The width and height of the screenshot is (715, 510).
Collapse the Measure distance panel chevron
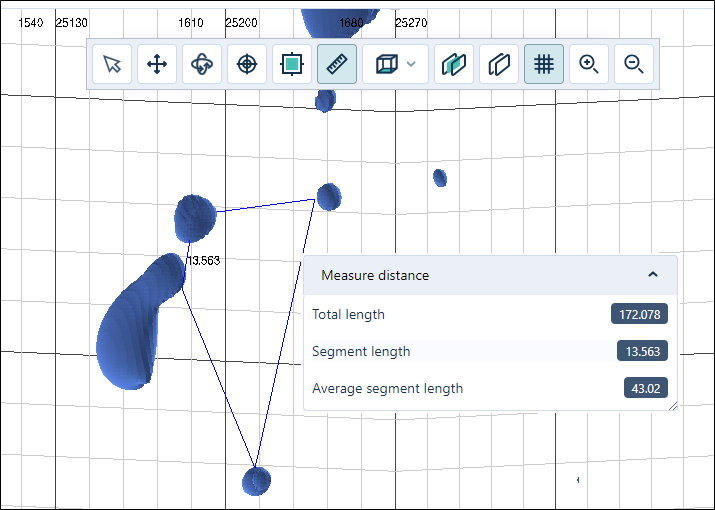(653, 275)
